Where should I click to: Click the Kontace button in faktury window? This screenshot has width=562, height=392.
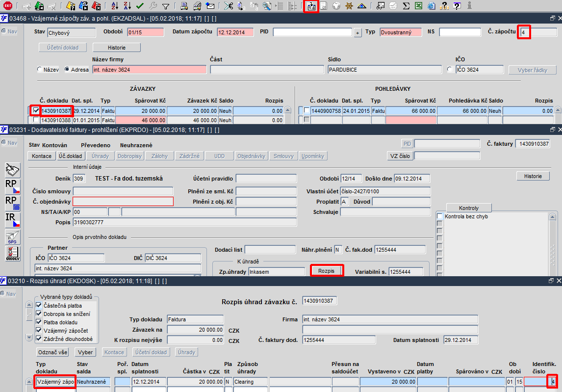[42, 156]
